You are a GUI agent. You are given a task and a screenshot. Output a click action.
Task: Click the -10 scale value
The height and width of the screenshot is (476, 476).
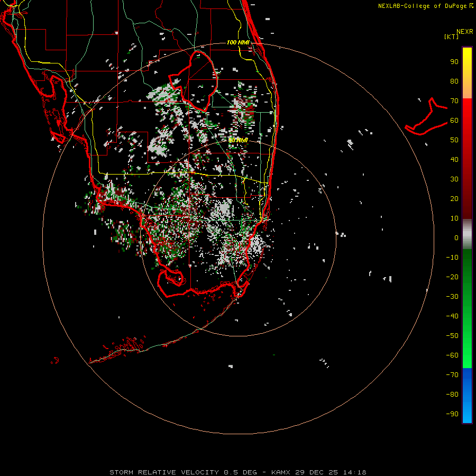(452, 258)
